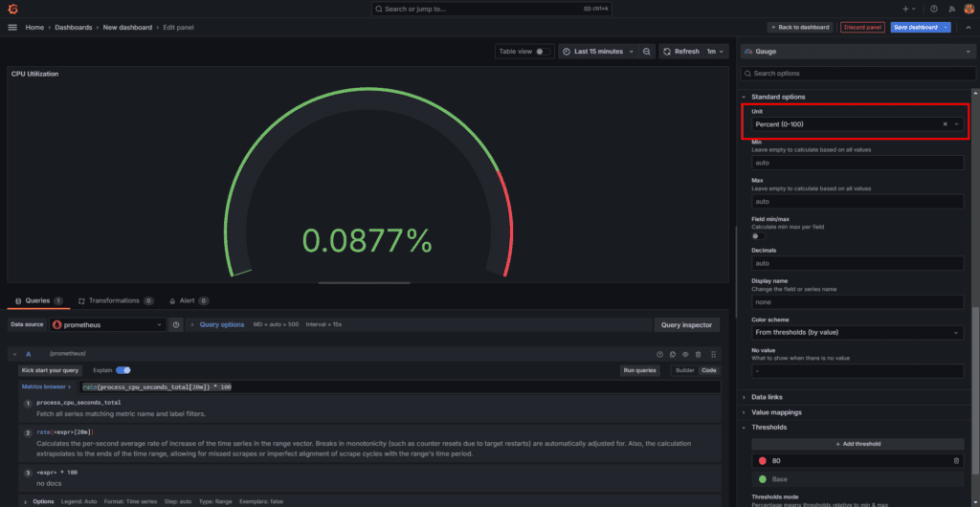Open the 1m refresh interval dropdown
The height and width of the screenshot is (507, 980).
click(x=715, y=52)
